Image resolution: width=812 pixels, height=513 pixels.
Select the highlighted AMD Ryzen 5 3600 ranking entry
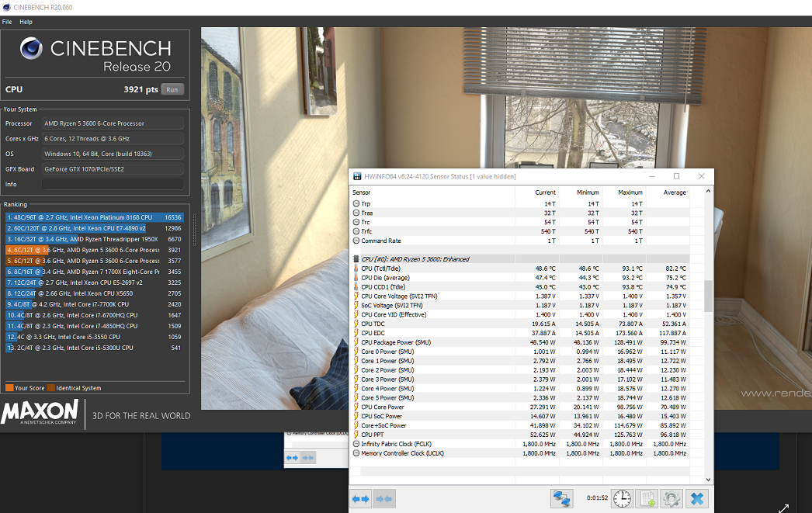[x=93, y=250]
